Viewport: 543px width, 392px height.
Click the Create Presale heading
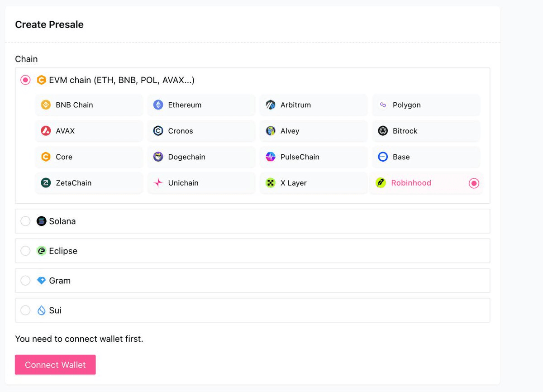click(49, 24)
